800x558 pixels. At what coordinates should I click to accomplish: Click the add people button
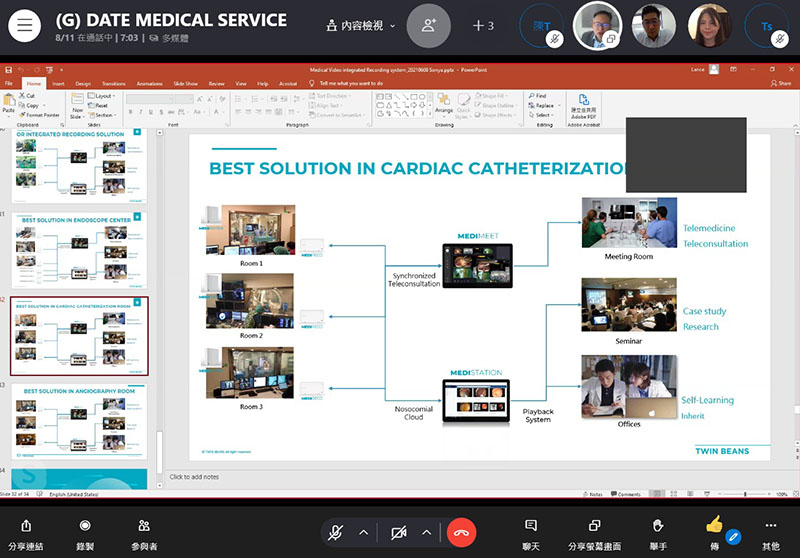[430, 25]
